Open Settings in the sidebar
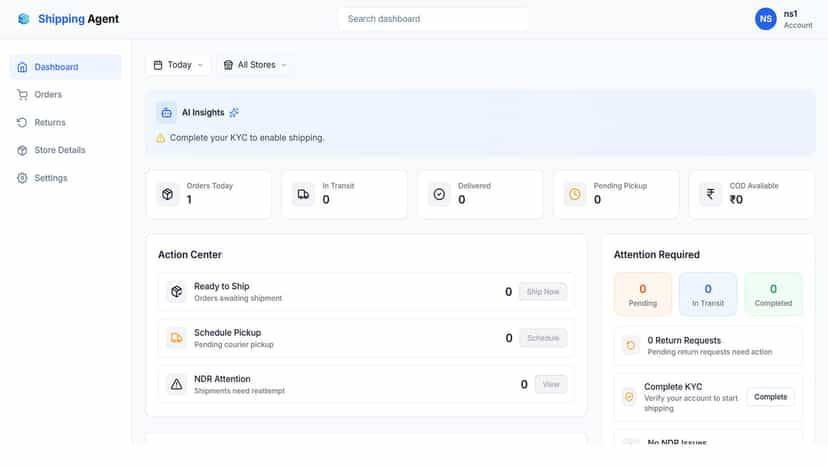This screenshot has width=828, height=466. 65,178
